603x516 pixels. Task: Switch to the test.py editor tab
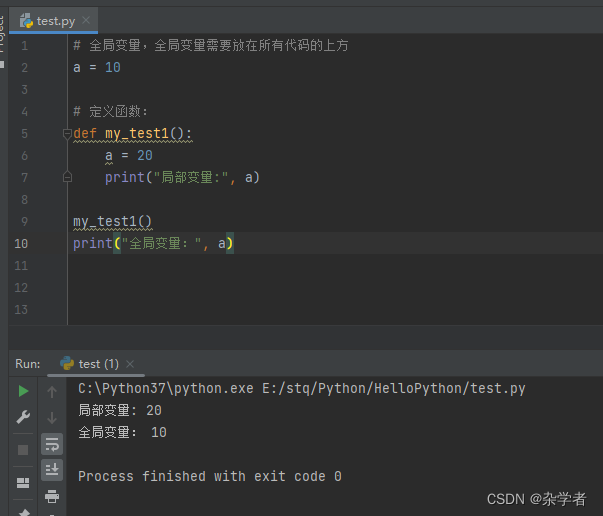tap(53, 21)
